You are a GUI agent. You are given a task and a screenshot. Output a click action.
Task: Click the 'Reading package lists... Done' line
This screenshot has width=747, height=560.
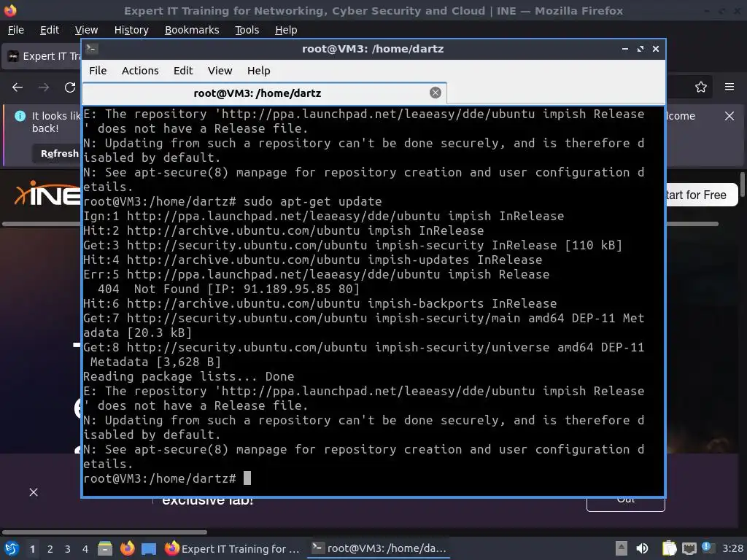(x=189, y=377)
